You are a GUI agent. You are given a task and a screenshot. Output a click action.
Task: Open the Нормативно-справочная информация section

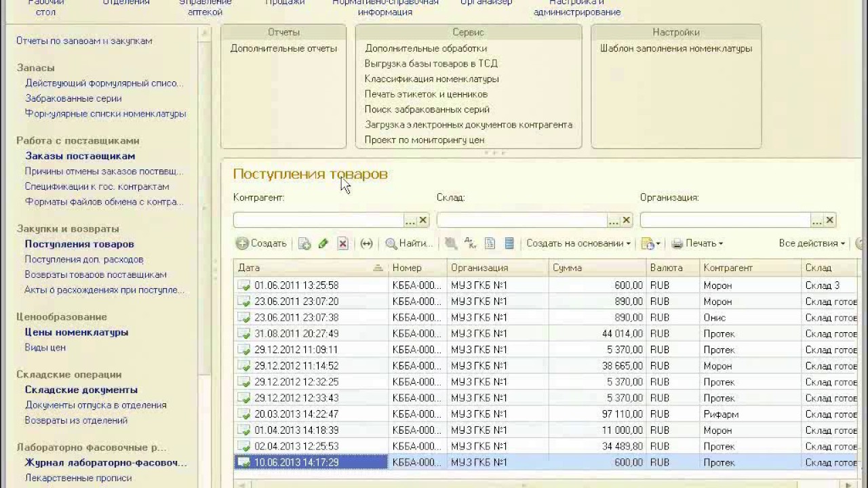(385, 7)
